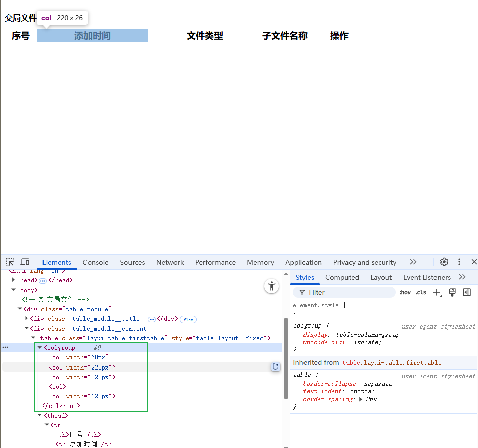Click the border-collapse property in table rule

coord(329,384)
